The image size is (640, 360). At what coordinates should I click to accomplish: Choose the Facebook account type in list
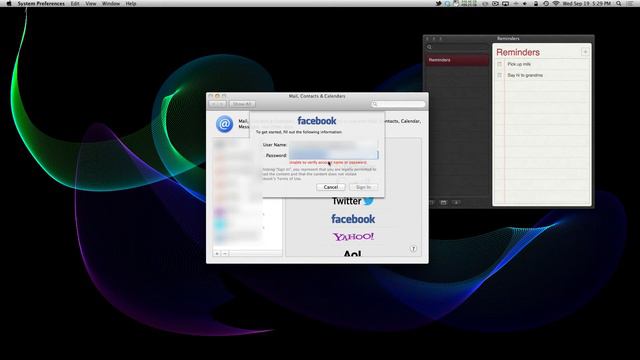[353, 219]
